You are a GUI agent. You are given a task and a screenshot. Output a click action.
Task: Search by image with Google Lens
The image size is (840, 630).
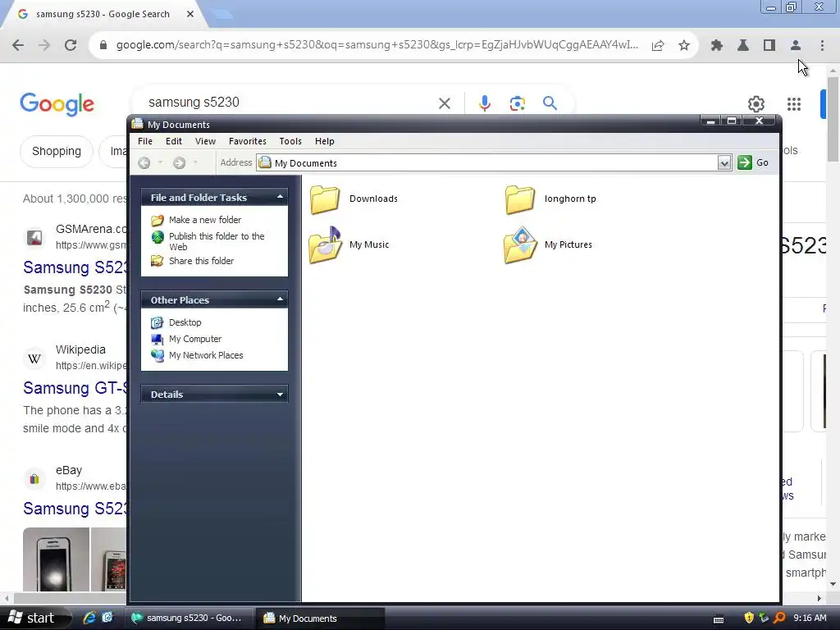pos(517,103)
